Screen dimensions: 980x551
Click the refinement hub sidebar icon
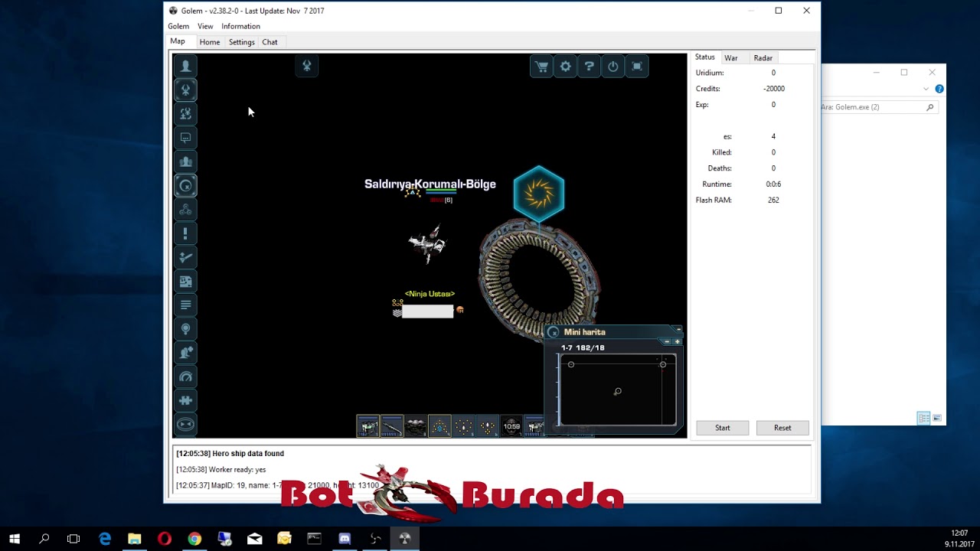click(185, 210)
